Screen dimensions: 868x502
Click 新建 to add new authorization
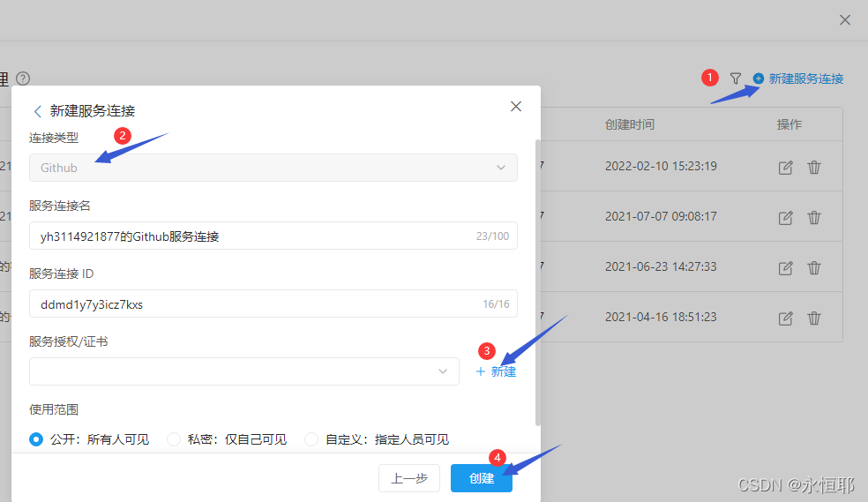[496, 371]
